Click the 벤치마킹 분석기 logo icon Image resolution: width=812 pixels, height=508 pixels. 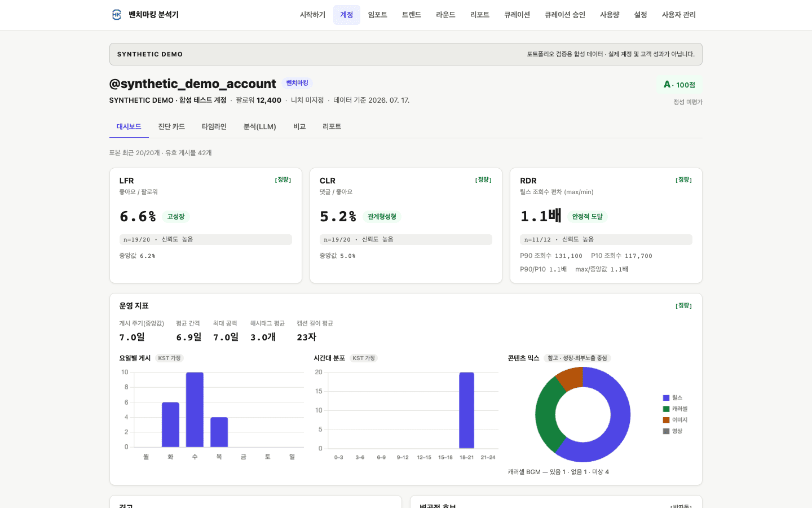coord(117,15)
